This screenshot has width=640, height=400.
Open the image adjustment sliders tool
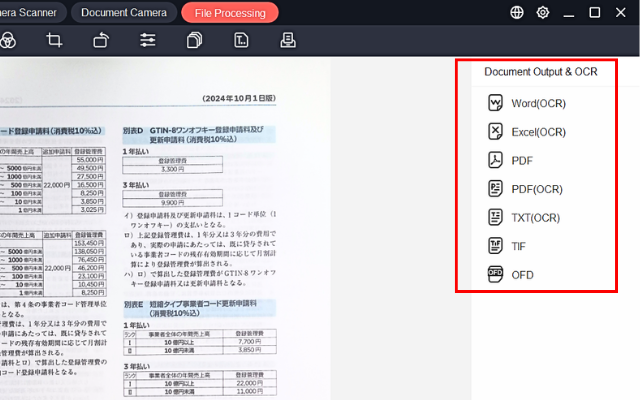pos(148,40)
